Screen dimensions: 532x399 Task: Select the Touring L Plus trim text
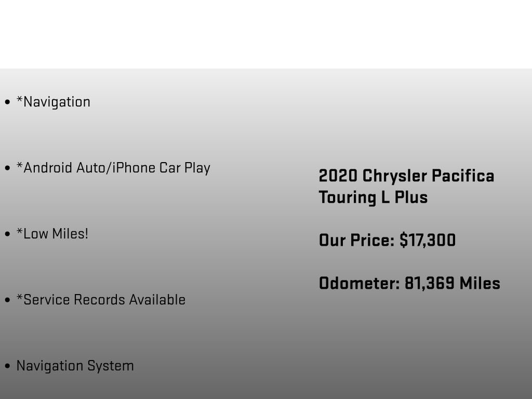coord(373,197)
